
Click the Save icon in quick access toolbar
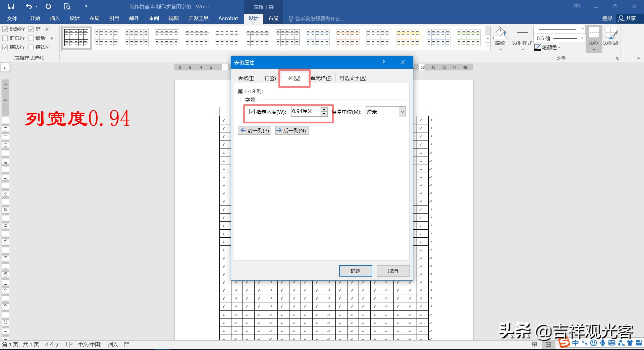point(11,6)
